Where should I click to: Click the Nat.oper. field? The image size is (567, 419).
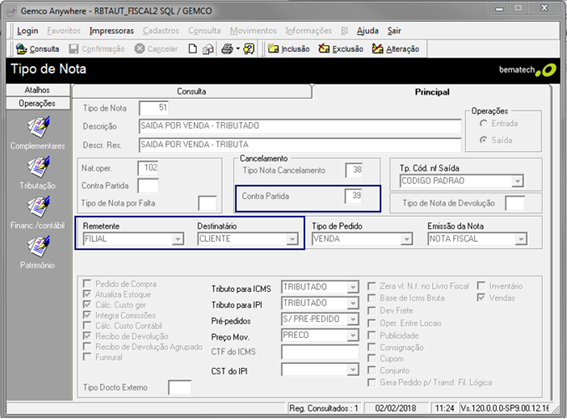148,168
